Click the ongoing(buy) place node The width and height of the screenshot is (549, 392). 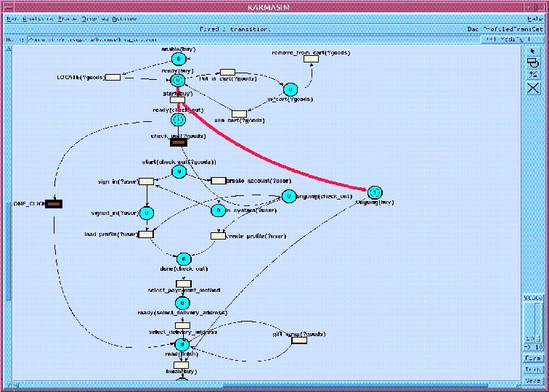click(x=375, y=192)
